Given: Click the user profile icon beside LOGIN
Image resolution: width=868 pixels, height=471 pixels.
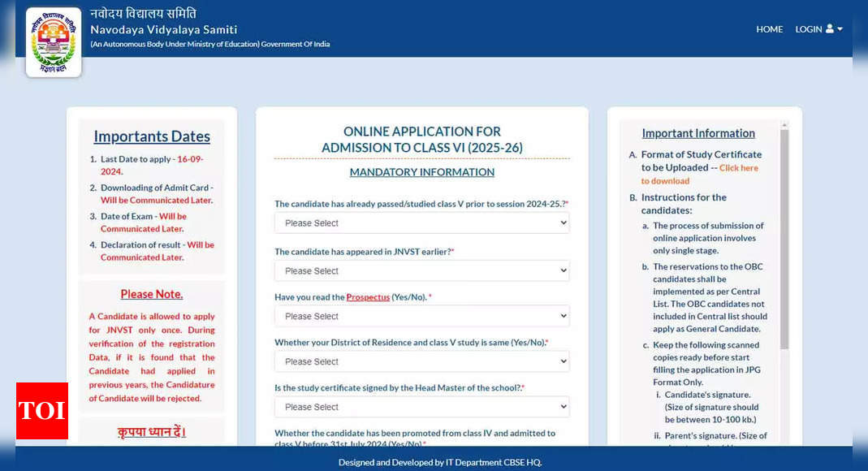Looking at the screenshot, I should 829,28.
